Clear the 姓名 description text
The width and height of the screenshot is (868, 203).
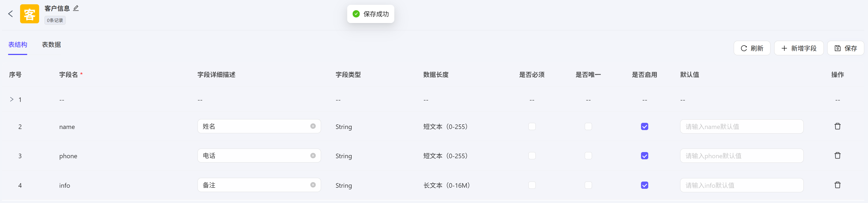pos(313,126)
